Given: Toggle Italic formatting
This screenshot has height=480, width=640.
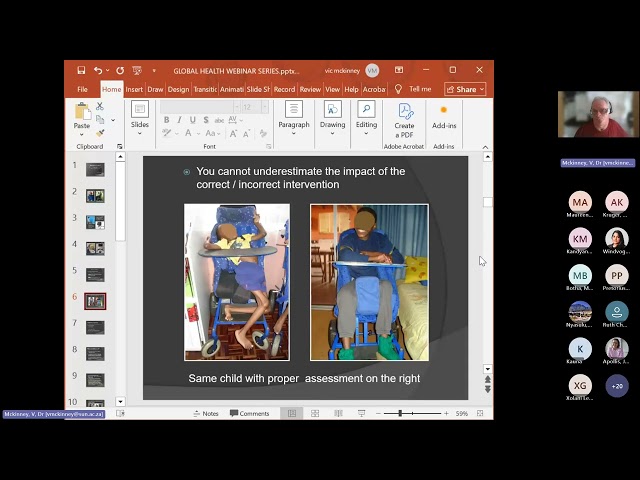Looking at the screenshot, I should click(179, 120).
